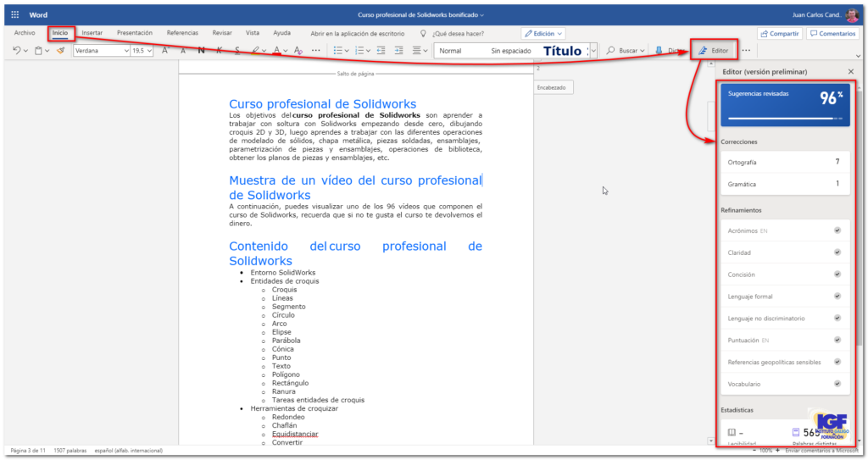Screen dimensions: 868x460
Task: Expand font color arrow
Action: point(285,51)
